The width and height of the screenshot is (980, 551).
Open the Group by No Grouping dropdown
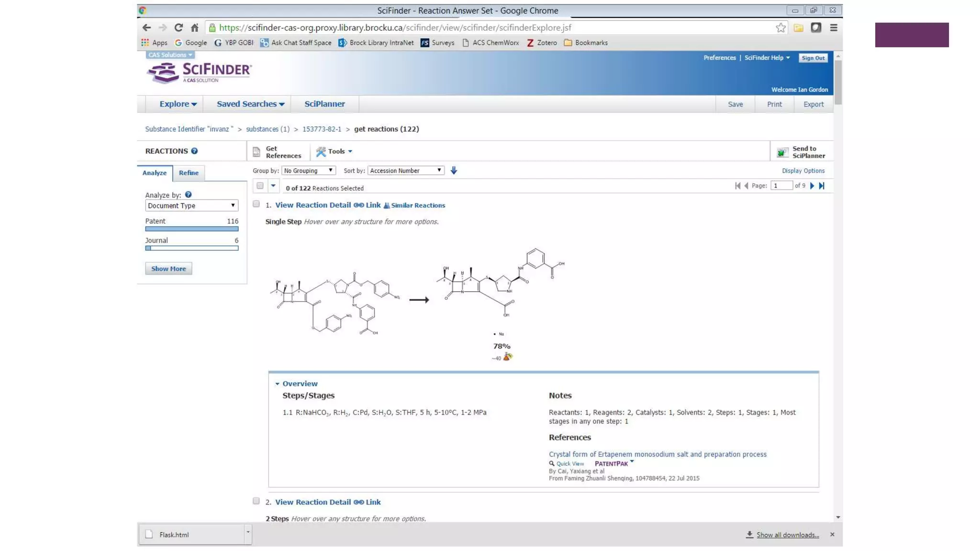(308, 170)
